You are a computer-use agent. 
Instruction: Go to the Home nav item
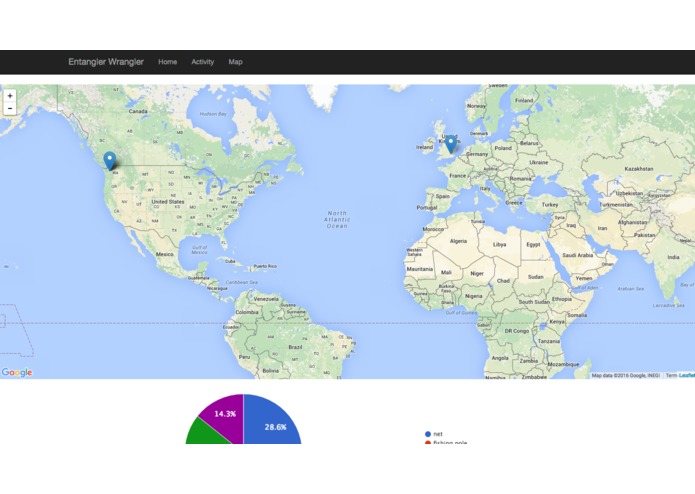click(168, 62)
